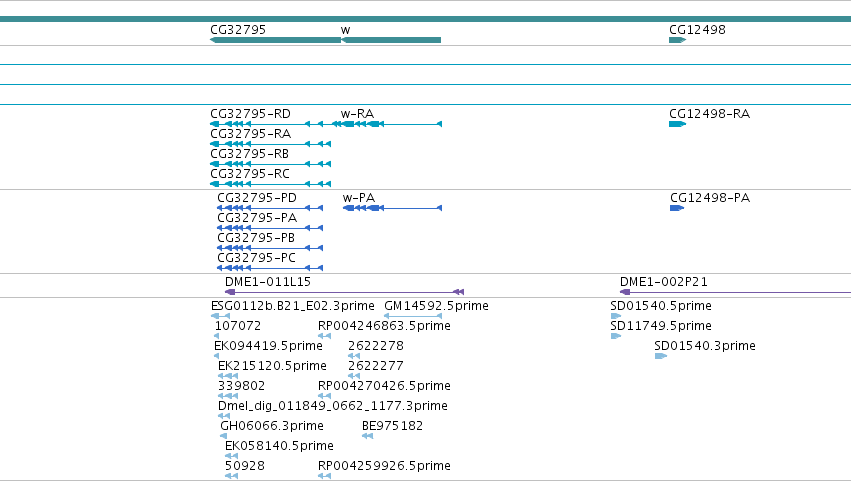This screenshot has height=481, width=851.
Task: Select the CG32795-RC transcript label
Action: coord(250,174)
